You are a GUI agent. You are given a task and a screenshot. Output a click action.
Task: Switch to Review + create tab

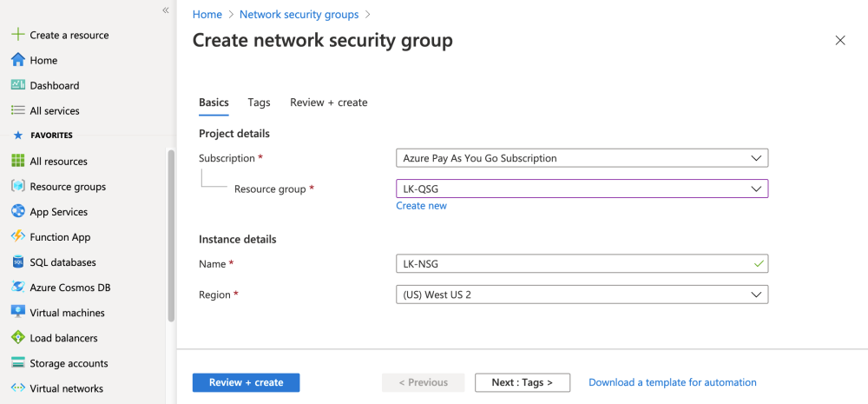tap(328, 103)
